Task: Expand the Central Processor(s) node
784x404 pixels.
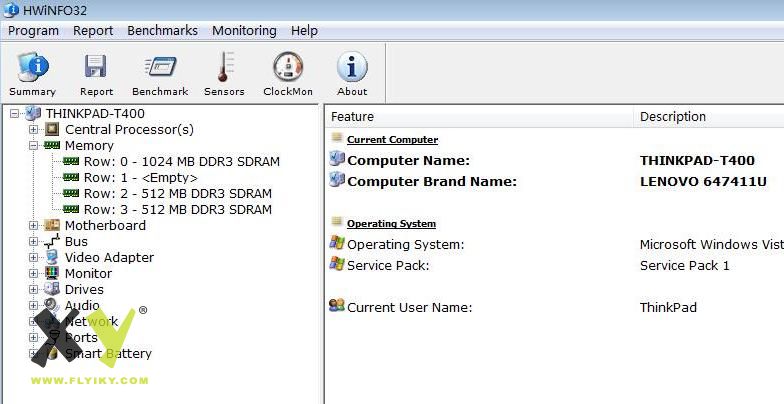Action: coord(34,130)
